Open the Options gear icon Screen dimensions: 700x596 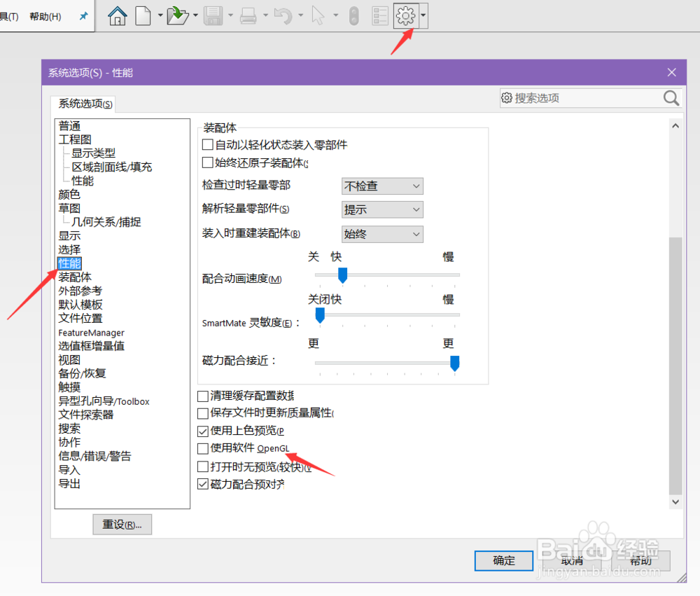click(405, 15)
